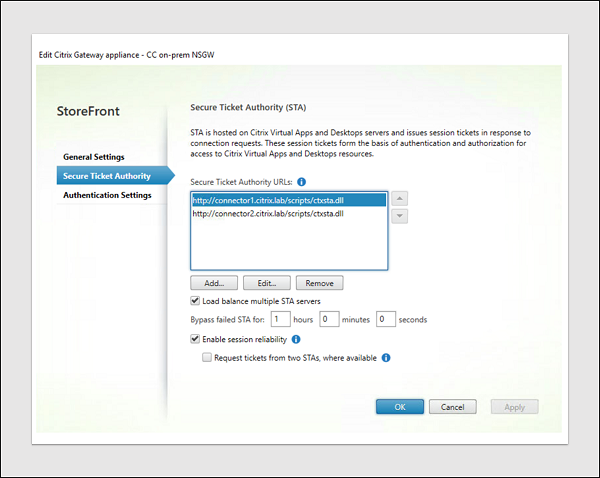600x478 pixels.
Task: Click info icon next to Enable session reliability
Action: [x=296, y=339]
